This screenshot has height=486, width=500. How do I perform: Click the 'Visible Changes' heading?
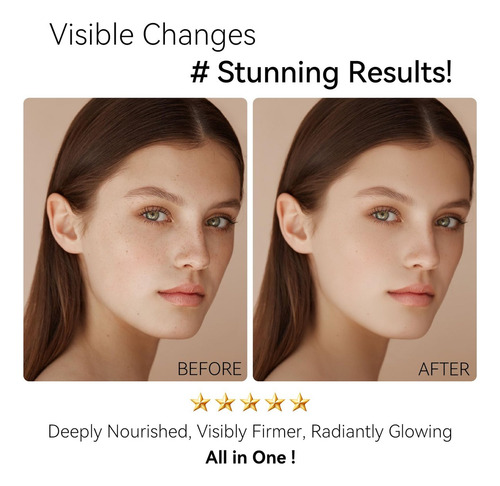click(x=153, y=35)
